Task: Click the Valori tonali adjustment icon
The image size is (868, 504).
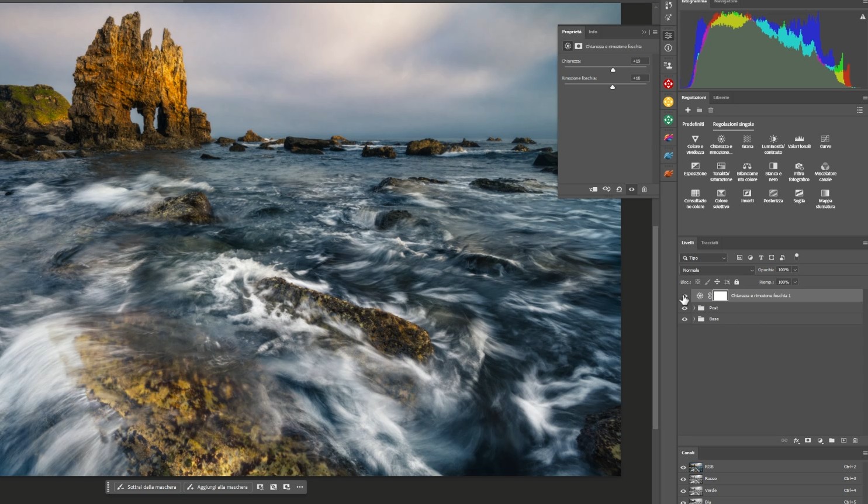Action: [x=798, y=141]
